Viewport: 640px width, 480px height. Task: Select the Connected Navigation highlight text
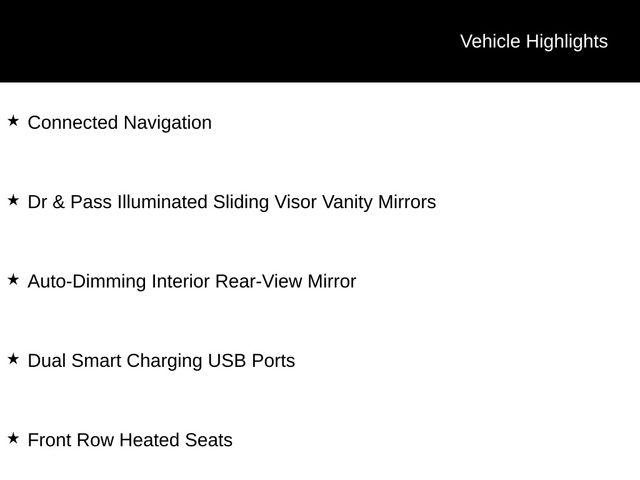tap(119, 123)
